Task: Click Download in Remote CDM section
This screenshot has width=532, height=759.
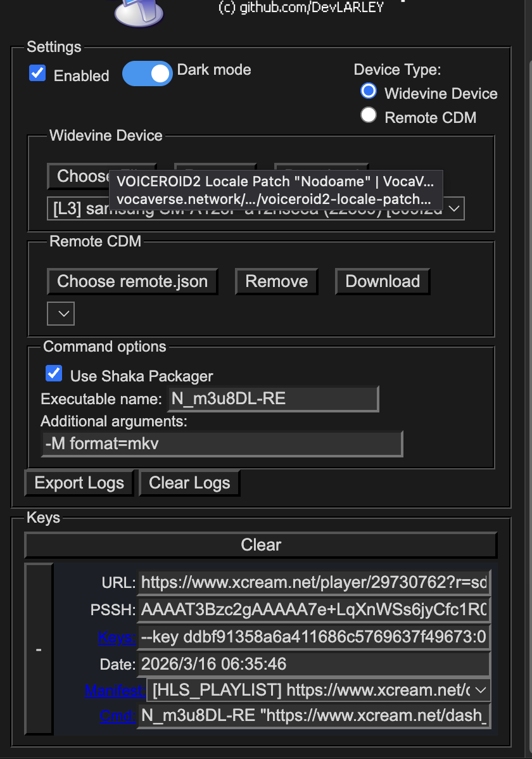Action: (x=383, y=282)
